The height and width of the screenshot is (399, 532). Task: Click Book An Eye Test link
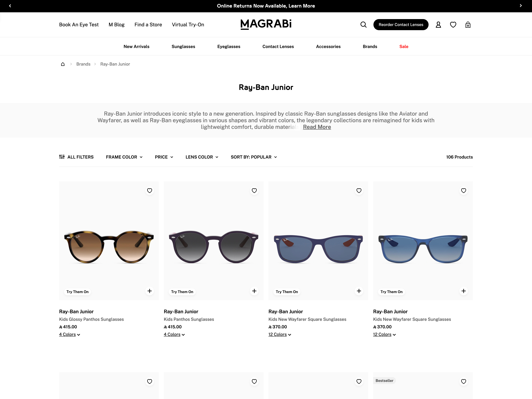[x=79, y=24]
